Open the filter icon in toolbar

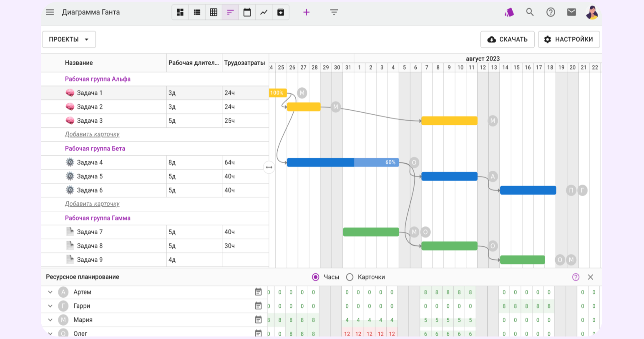coord(334,12)
